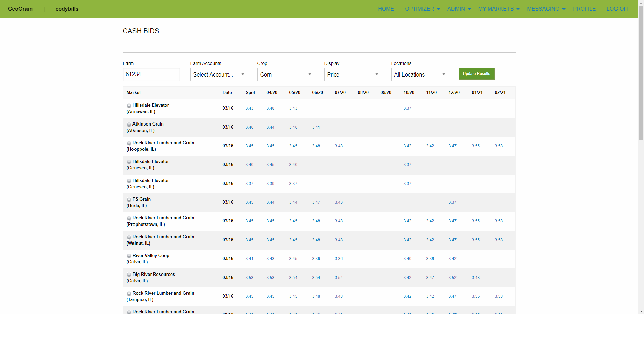Open the My Markets menu
Screen dimensions: 644x349
(x=498, y=9)
